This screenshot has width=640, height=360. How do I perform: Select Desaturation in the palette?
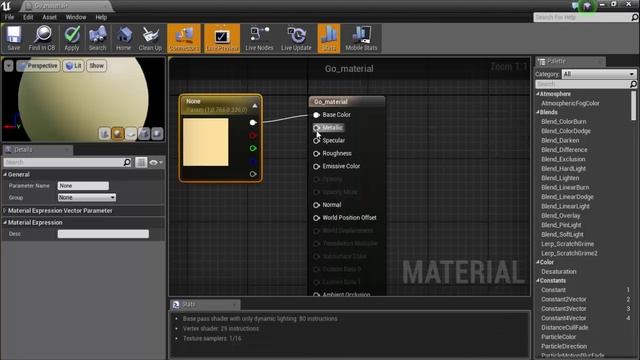point(558,272)
